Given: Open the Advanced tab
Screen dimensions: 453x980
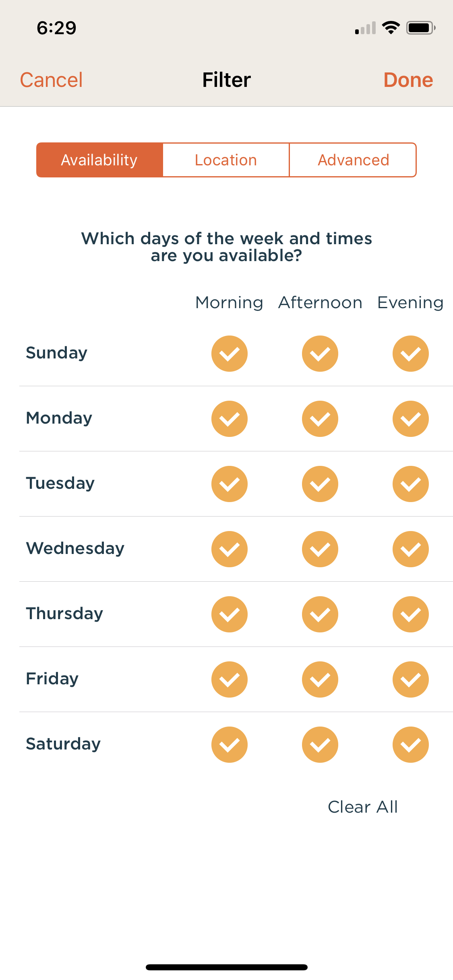Looking at the screenshot, I should [353, 160].
